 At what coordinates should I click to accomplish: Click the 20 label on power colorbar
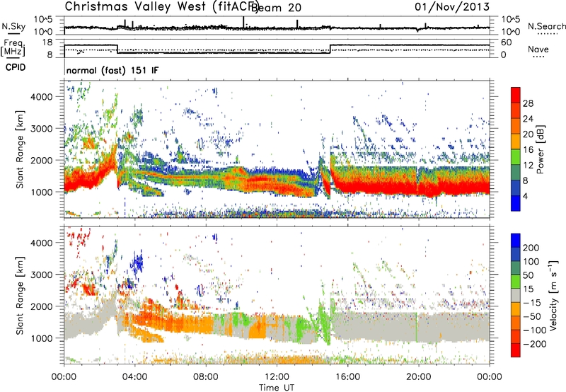[528, 134]
